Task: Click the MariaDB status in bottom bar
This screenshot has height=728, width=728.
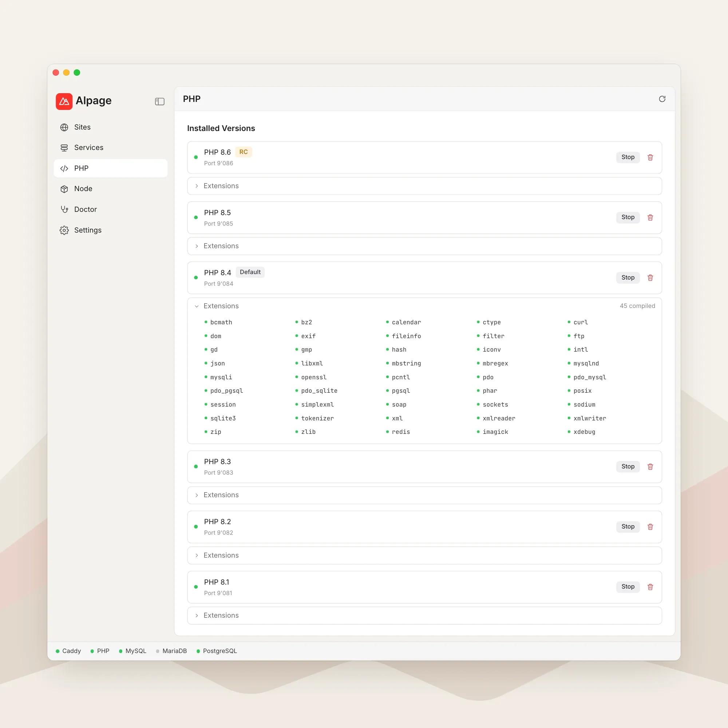Action: tap(171, 651)
